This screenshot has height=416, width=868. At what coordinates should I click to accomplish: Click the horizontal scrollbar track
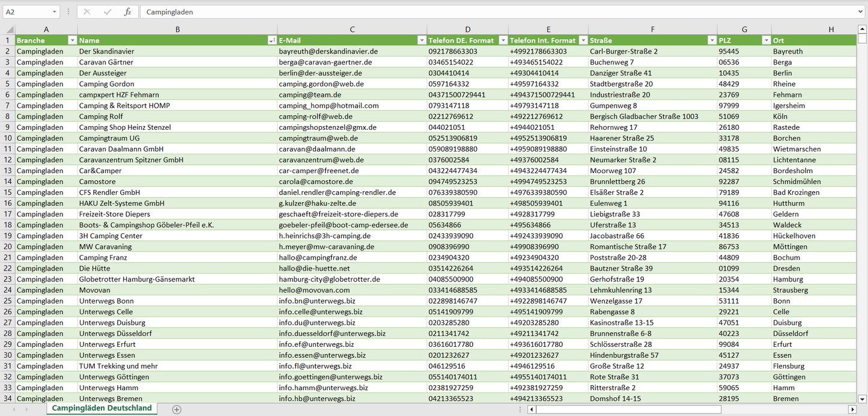click(x=691, y=409)
